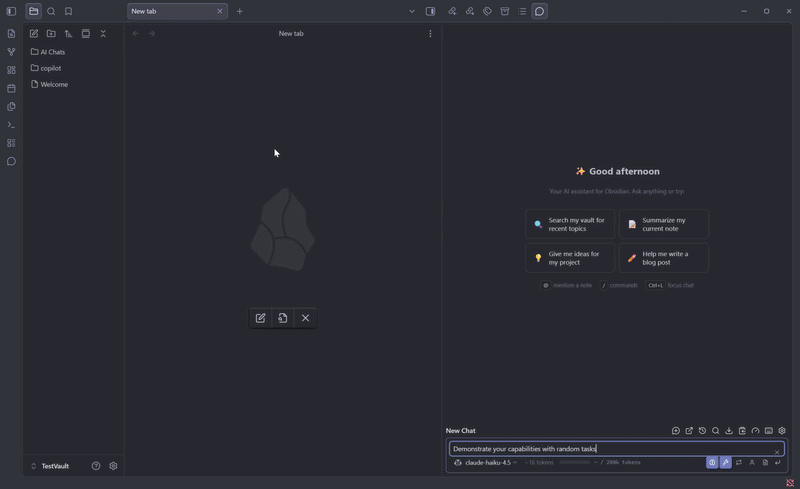
Task: Click the templates ribbon icon
Action: 11,107
